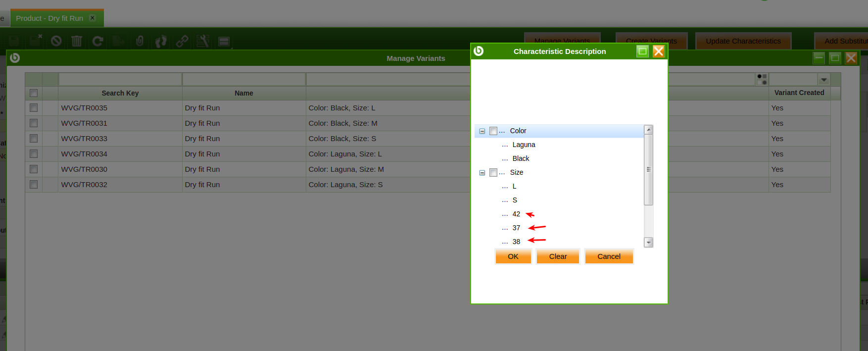Click the Search Key filter input field

[120, 79]
